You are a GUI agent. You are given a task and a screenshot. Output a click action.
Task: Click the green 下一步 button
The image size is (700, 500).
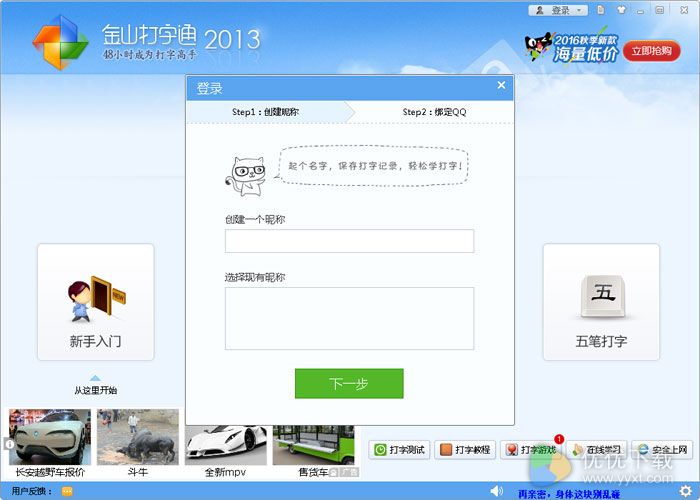[349, 383]
